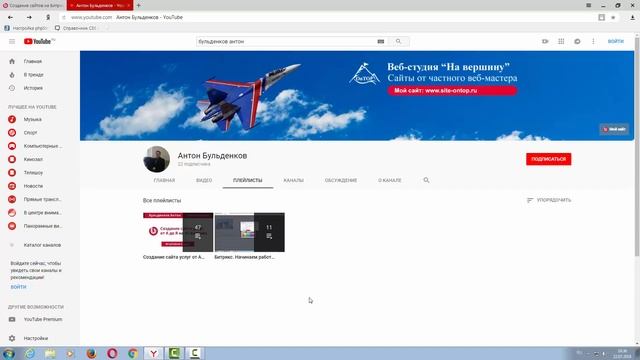This screenshot has height=360, width=640.
Task: Switch to ОБСУЖДЕНИЕ channel tab
Action: (341, 180)
